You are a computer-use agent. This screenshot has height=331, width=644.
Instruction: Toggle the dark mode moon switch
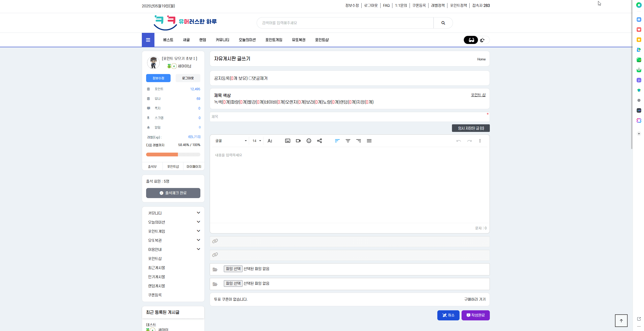(x=482, y=40)
